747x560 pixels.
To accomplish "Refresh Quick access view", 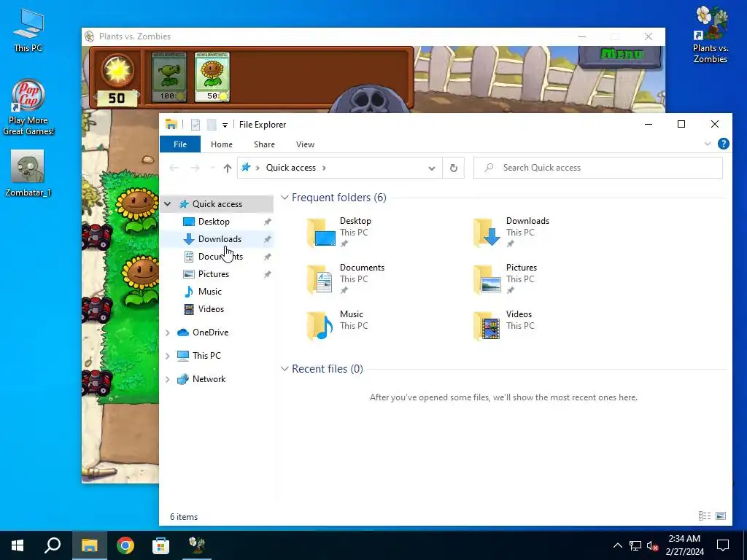I will point(454,168).
